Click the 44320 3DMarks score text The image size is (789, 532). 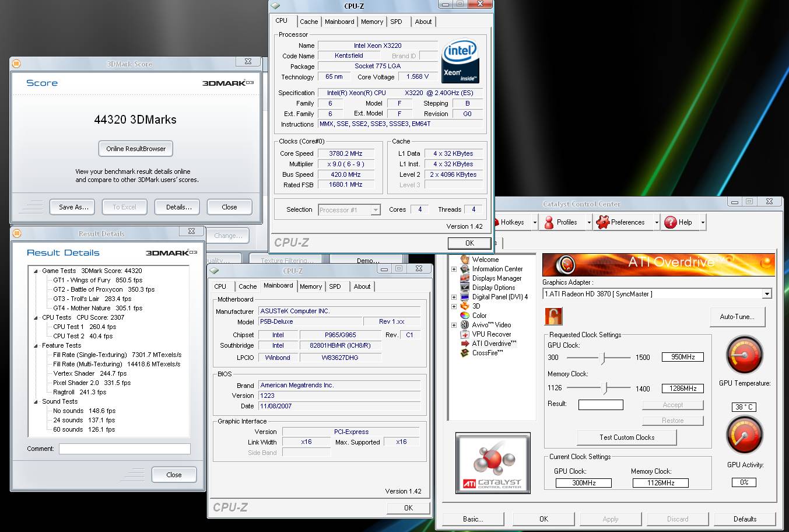point(135,120)
